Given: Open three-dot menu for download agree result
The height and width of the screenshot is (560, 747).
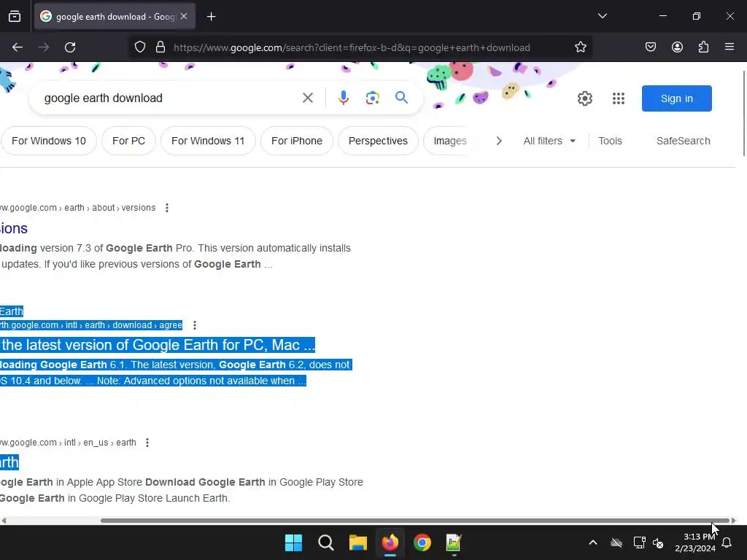Looking at the screenshot, I should [x=194, y=325].
